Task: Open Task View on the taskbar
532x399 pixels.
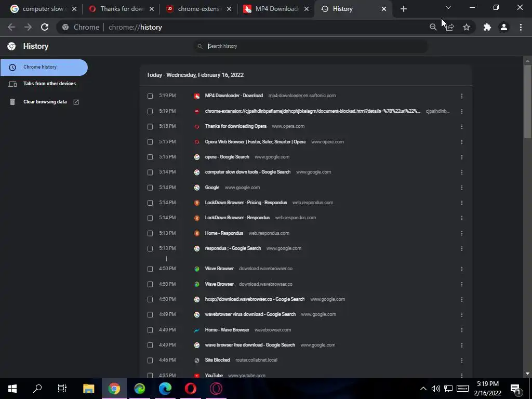Action: (62, 389)
